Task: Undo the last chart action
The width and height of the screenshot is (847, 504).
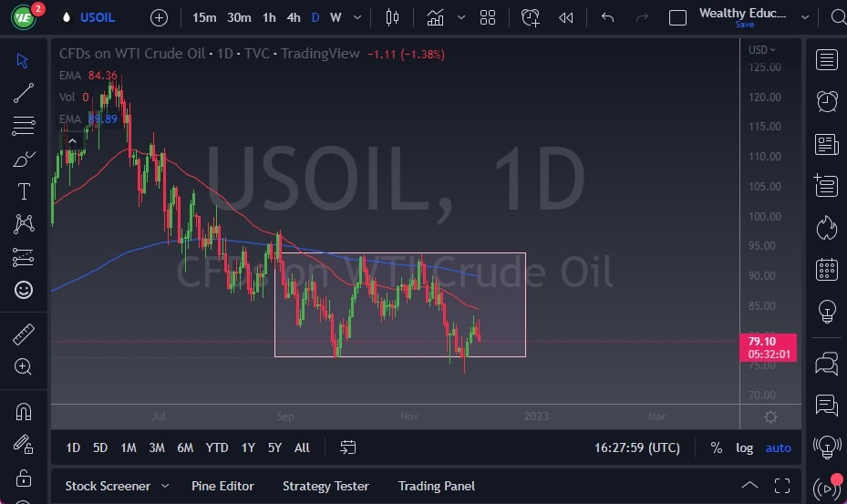Action: tap(608, 18)
